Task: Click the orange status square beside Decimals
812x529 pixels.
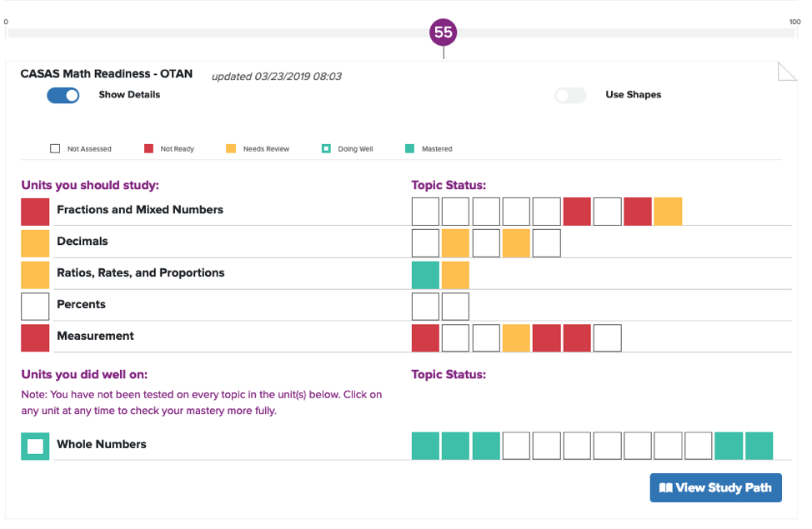Action: [x=35, y=243]
